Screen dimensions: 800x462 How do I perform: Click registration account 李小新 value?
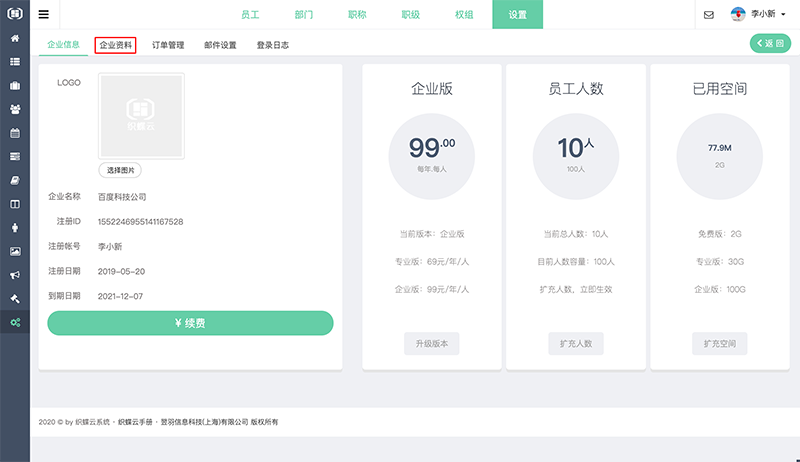(x=110, y=246)
